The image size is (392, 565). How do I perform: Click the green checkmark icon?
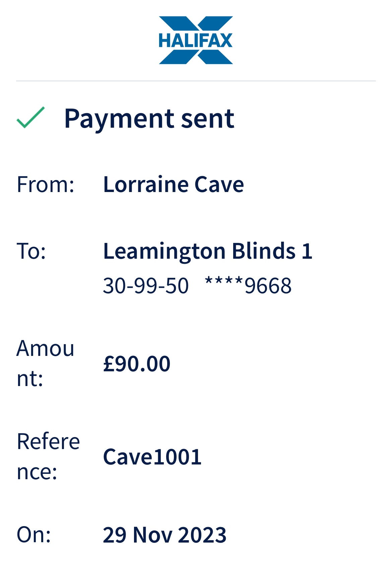[30, 118]
